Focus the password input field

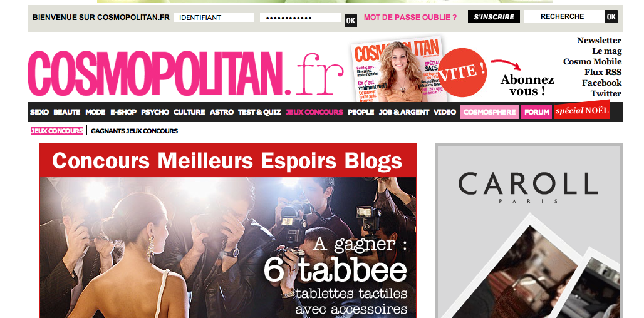click(300, 18)
